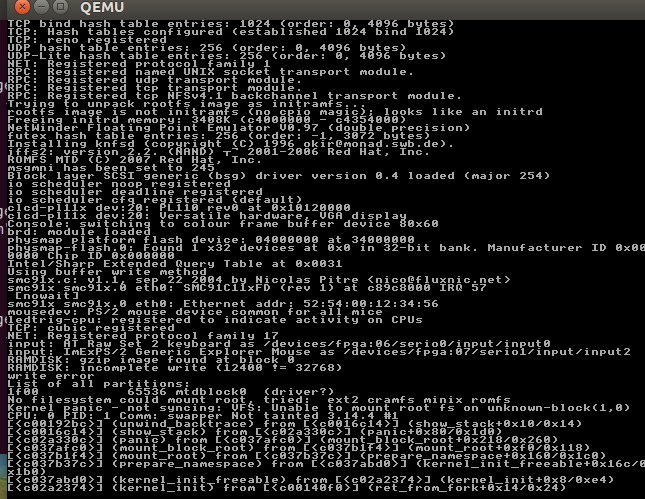Click the '(mount_block_root) from' stack trace line

(x=298, y=448)
